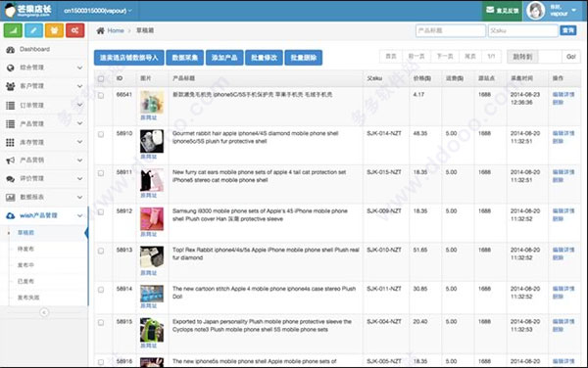Click the home icon in breadcrumb
The image size is (588, 368).
(x=101, y=30)
